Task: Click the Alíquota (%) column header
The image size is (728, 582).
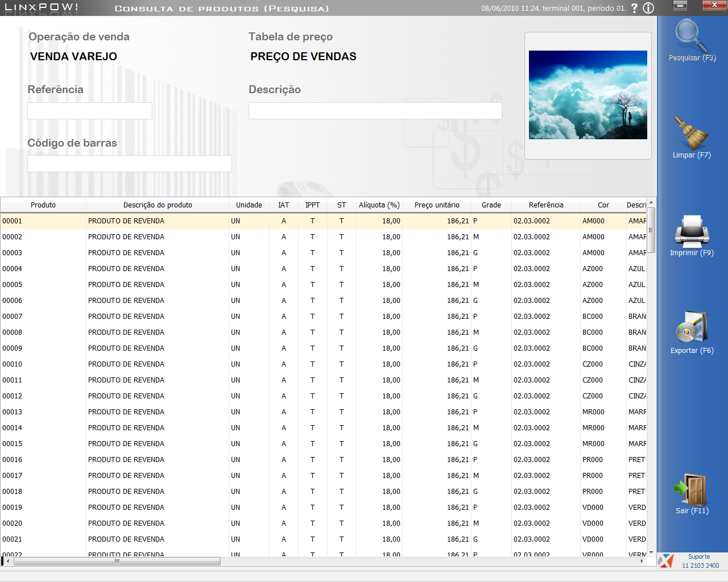Action: pos(379,205)
